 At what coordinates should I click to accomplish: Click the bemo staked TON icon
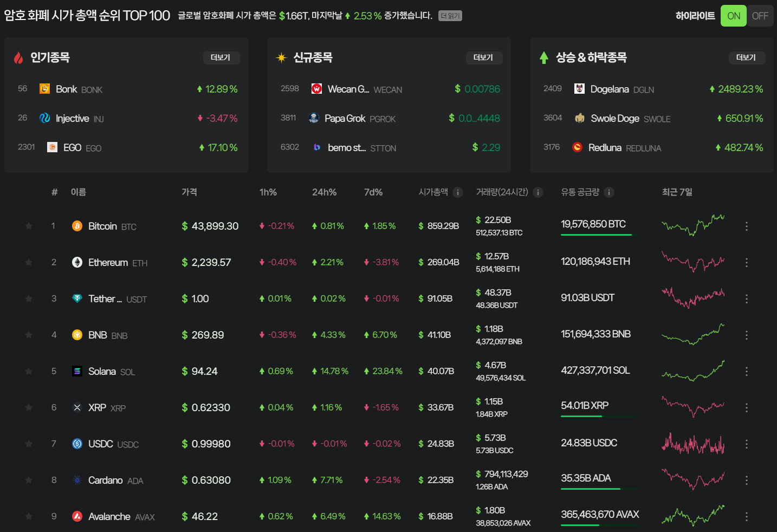point(317,147)
